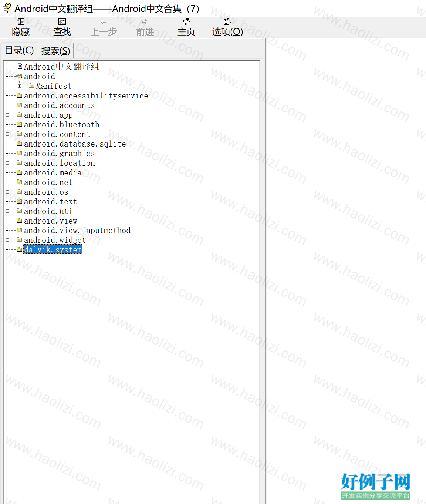Expand the android.util node
This screenshot has height=504, width=426.
[7, 211]
